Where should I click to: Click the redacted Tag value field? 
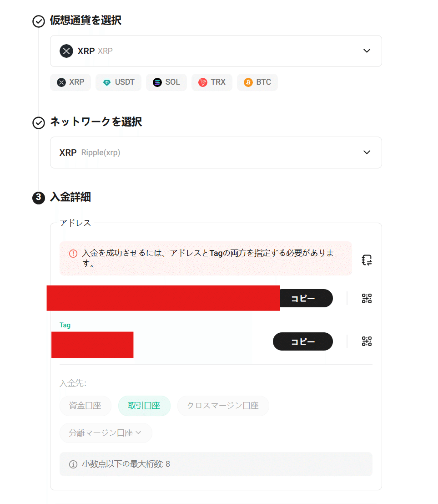tap(92, 345)
